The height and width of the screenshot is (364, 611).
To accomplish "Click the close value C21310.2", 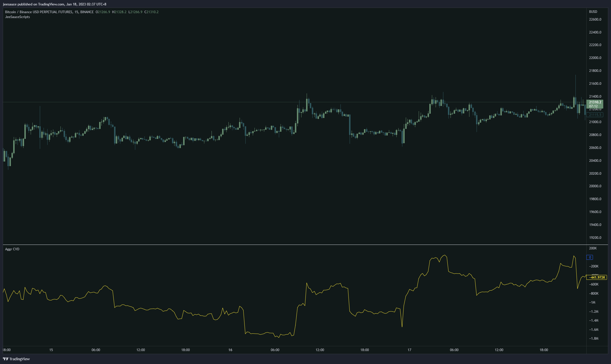I will [151, 12].
